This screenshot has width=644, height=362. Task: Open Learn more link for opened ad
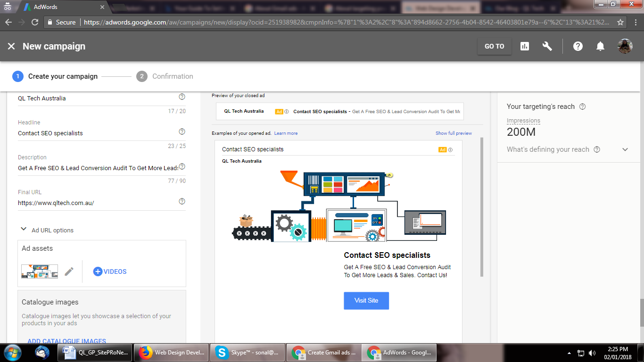coord(286,133)
